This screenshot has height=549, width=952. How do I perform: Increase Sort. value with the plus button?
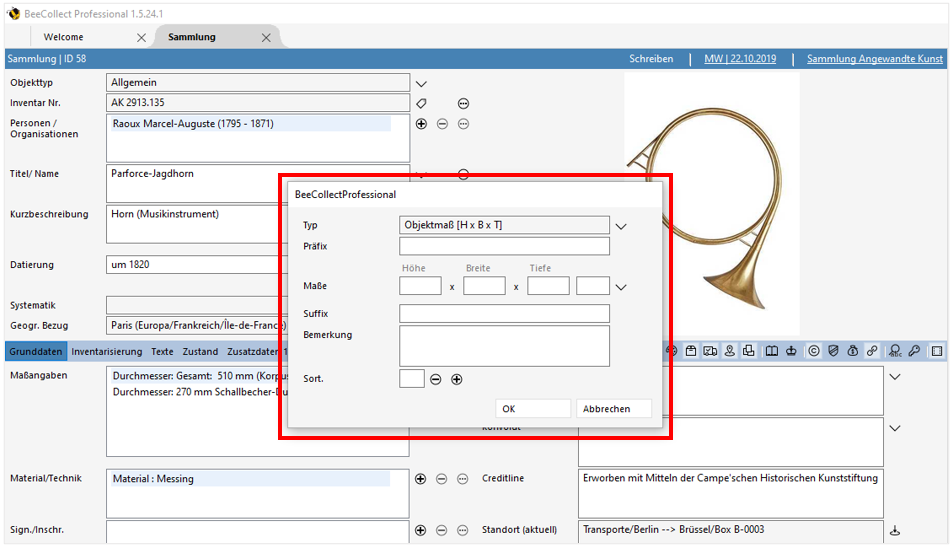point(457,379)
